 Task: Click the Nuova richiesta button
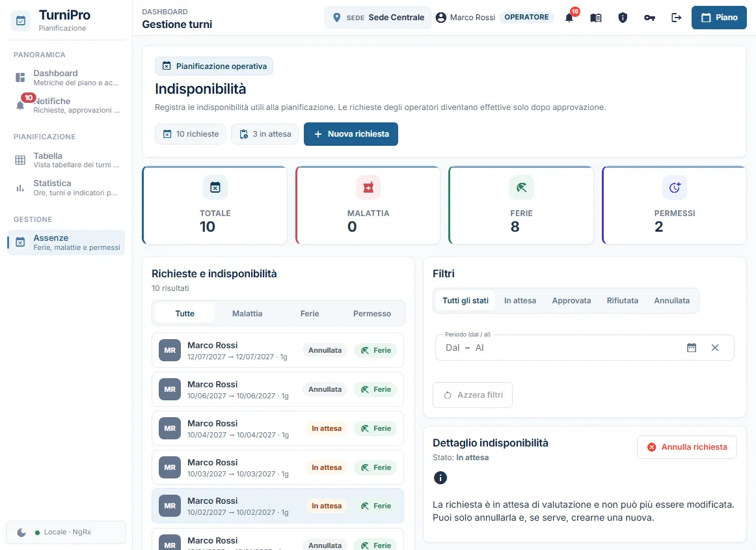click(351, 134)
